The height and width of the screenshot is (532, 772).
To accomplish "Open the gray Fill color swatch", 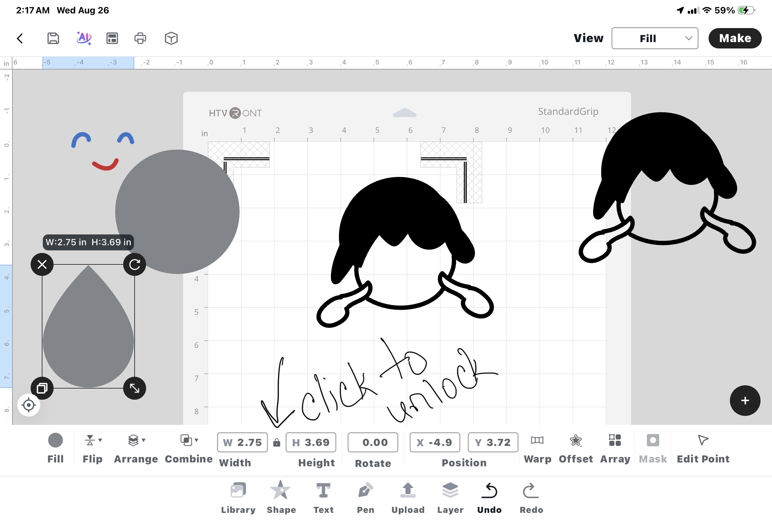I will tap(55, 440).
